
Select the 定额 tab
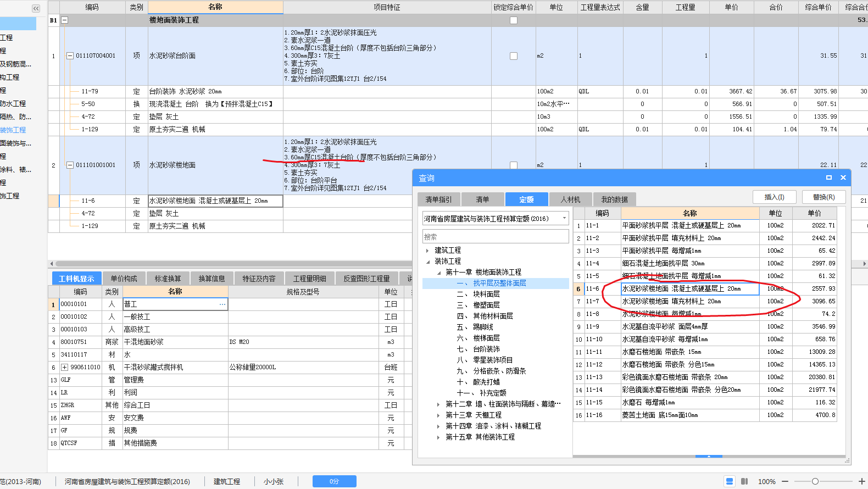[526, 199]
